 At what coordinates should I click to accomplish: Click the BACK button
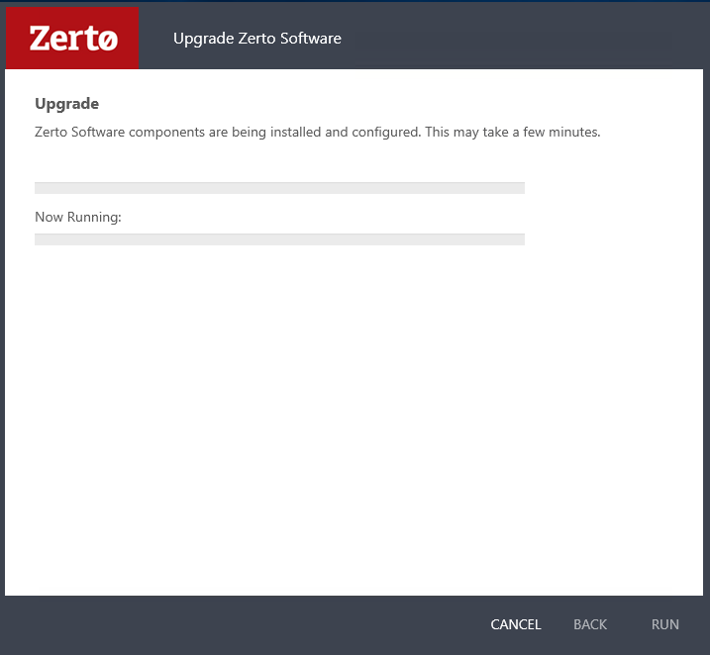[590, 624]
